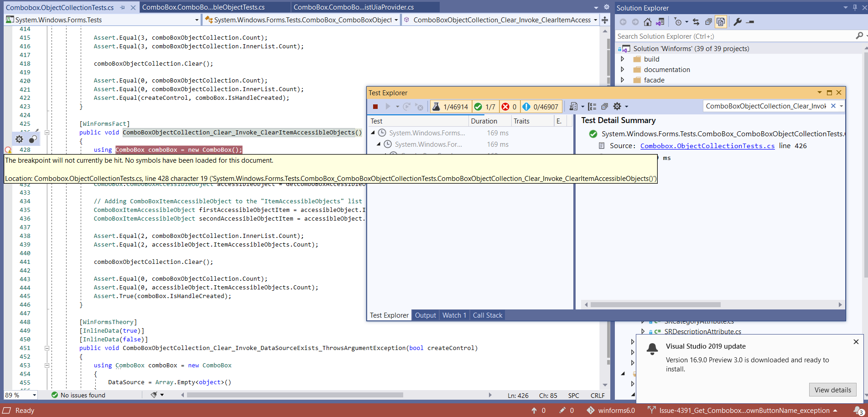Click Home icon in Solution Explorer
The height and width of the screenshot is (417, 868).
647,22
